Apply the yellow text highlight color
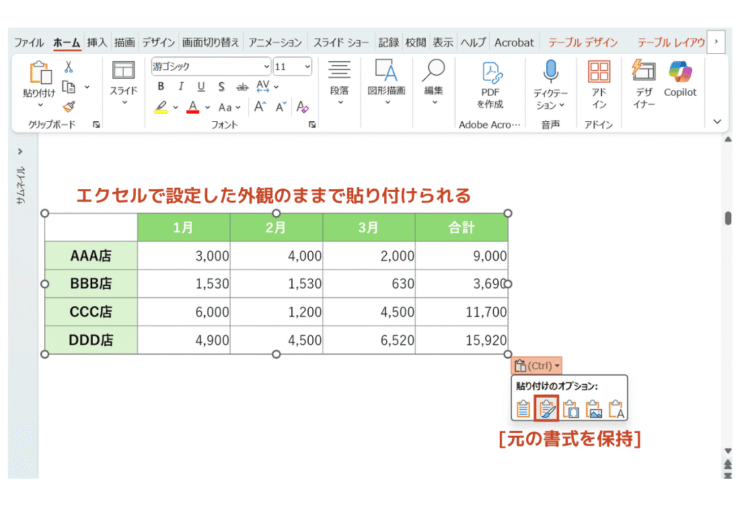The height and width of the screenshot is (505, 740). 161,107
